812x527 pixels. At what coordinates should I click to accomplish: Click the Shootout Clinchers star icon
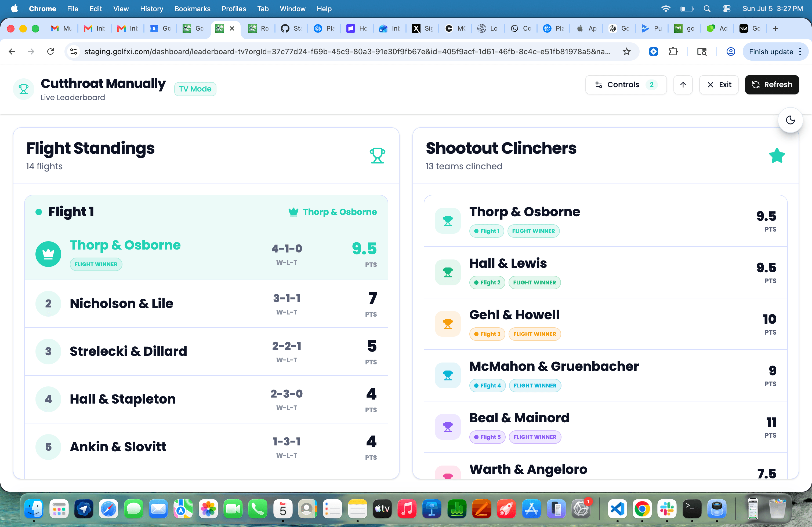point(777,156)
